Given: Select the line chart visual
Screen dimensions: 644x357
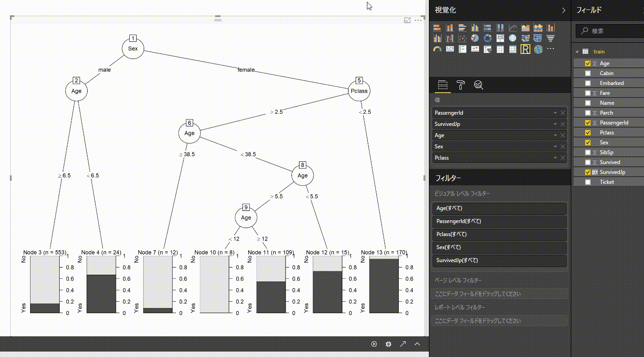Looking at the screenshot, I should (513, 27).
